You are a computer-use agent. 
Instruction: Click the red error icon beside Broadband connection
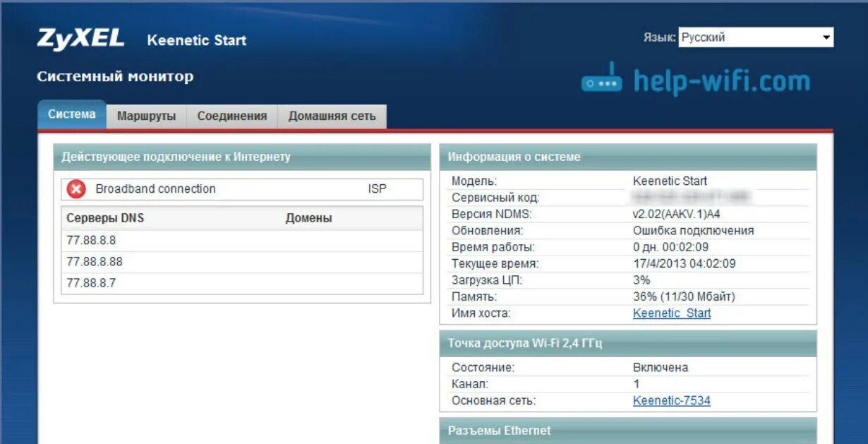coord(76,189)
